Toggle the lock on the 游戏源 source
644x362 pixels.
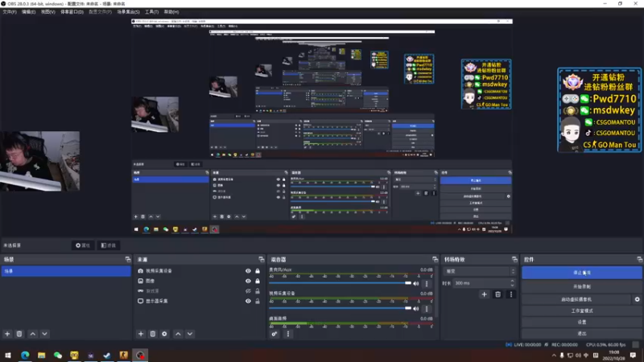pos(258,291)
